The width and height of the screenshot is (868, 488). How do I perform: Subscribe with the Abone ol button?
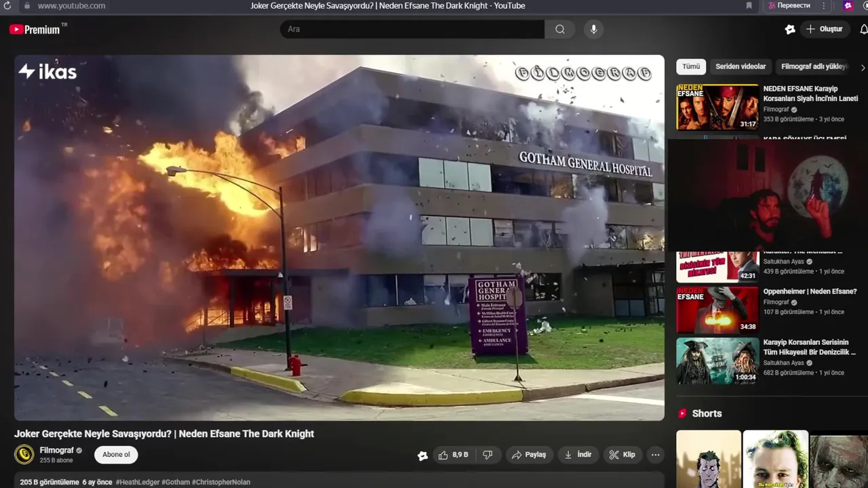[116, 455]
